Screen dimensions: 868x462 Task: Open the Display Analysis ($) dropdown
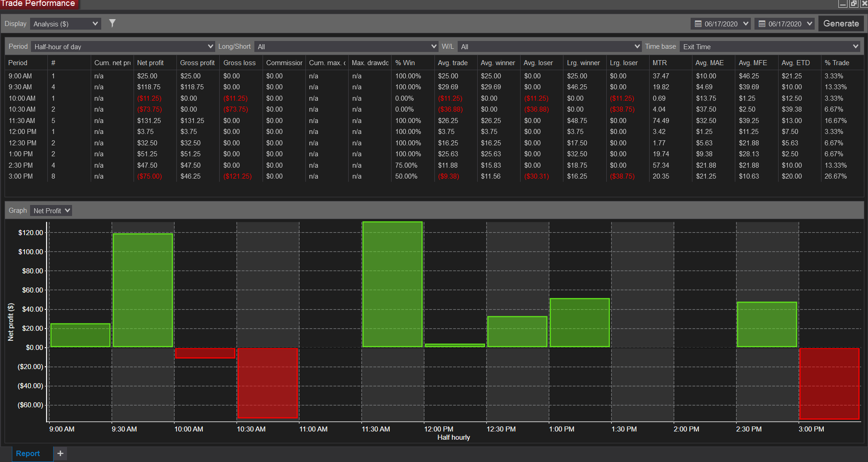point(66,24)
